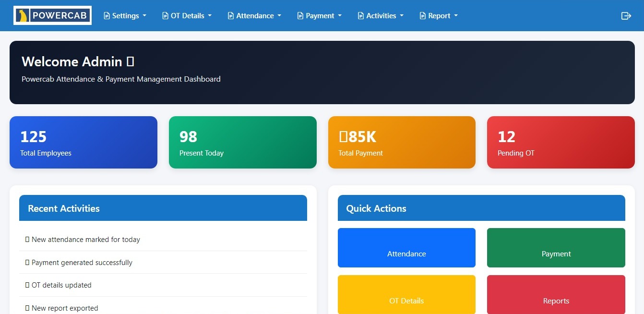Open the red Reports quick action
This screenshot has width=644, height=314.
click(556, 294)
